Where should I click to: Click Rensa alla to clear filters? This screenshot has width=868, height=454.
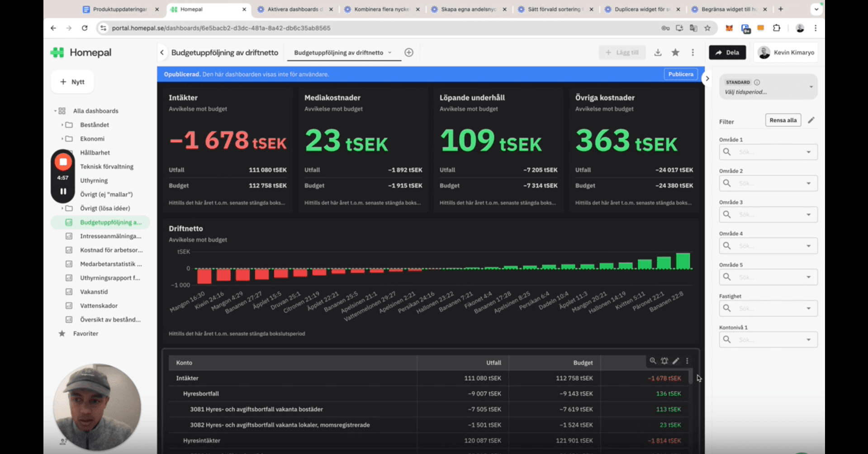(783, 120)
